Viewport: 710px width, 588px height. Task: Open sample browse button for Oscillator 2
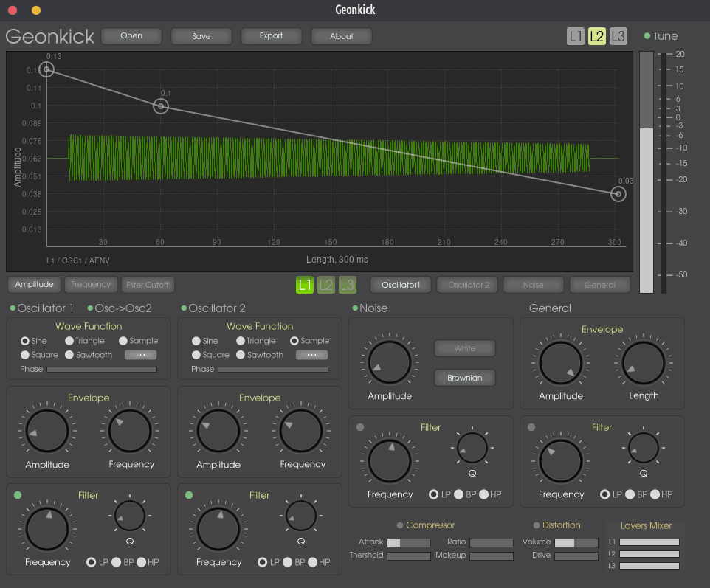(x=311, y=355)
